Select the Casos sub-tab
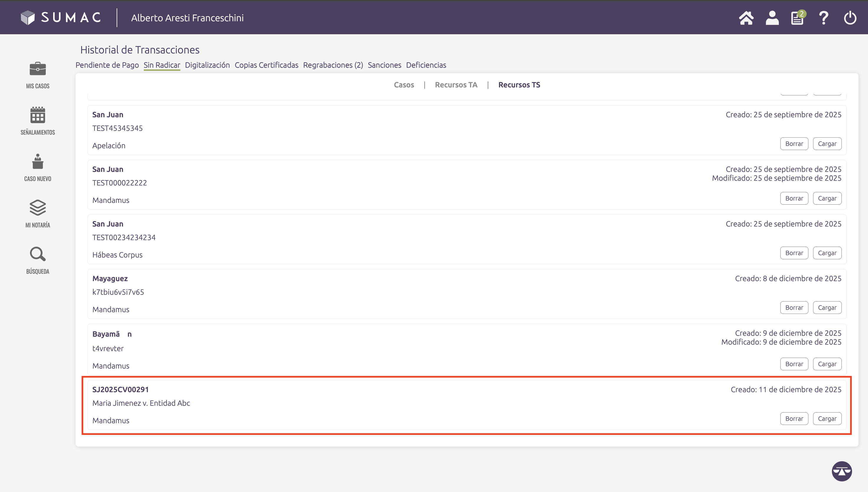 pos(404,85)
